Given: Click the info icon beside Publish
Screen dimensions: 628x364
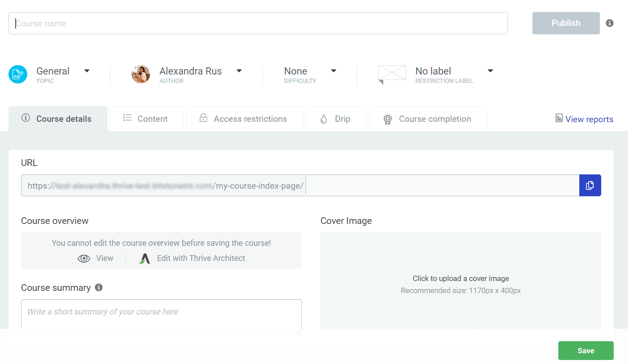Looking at the screenshot, I should (x=609, y=23).
